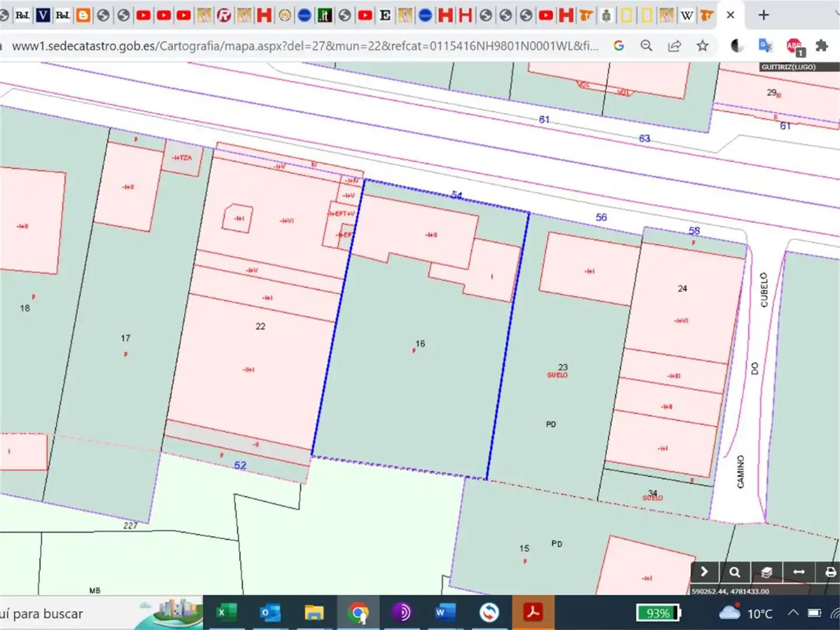Viewport: 840px width, 630px height.
Task: Switch to the dark blue V tab
Action: (43, 15)
